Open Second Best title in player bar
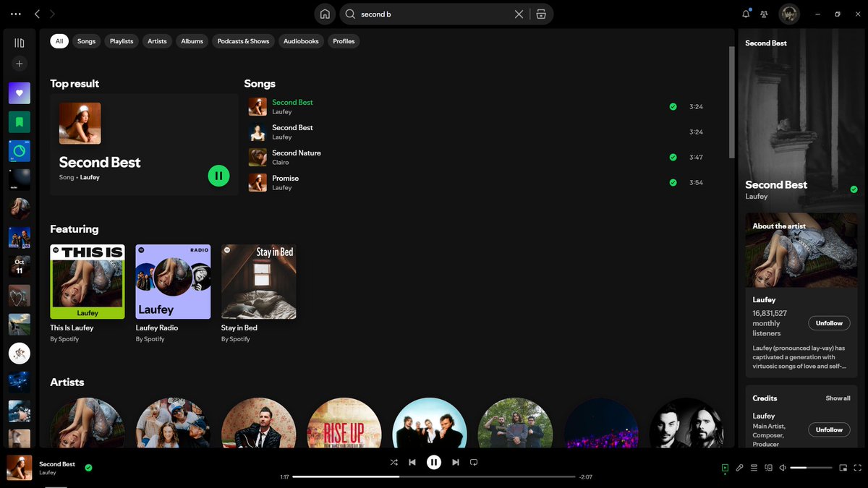Viewport: 868px width, 488px height. click(57, 464)
